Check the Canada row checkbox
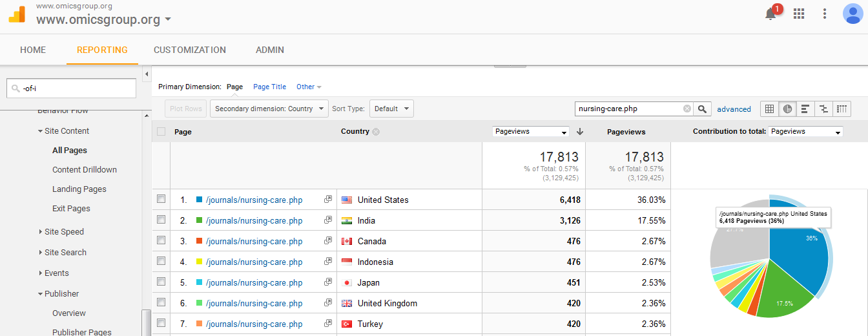Screen dimensions: 868x336 pyautogui.click(x=161, y=240)
